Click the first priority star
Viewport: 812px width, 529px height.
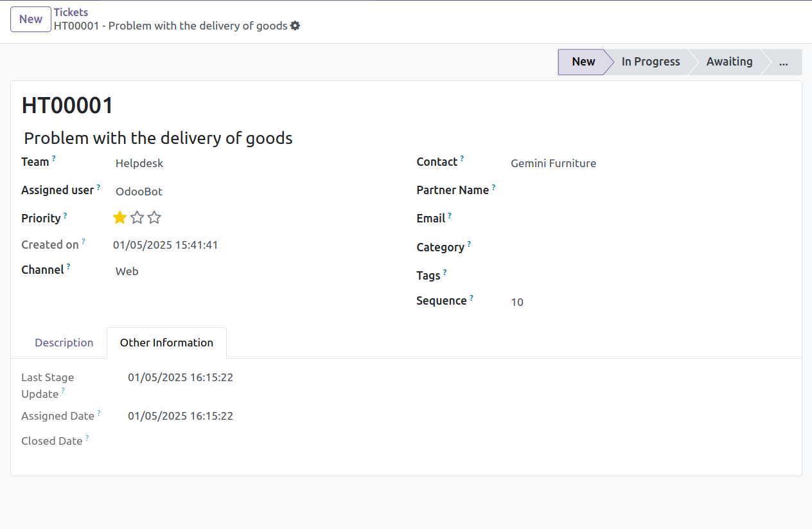tap(119, 218)
